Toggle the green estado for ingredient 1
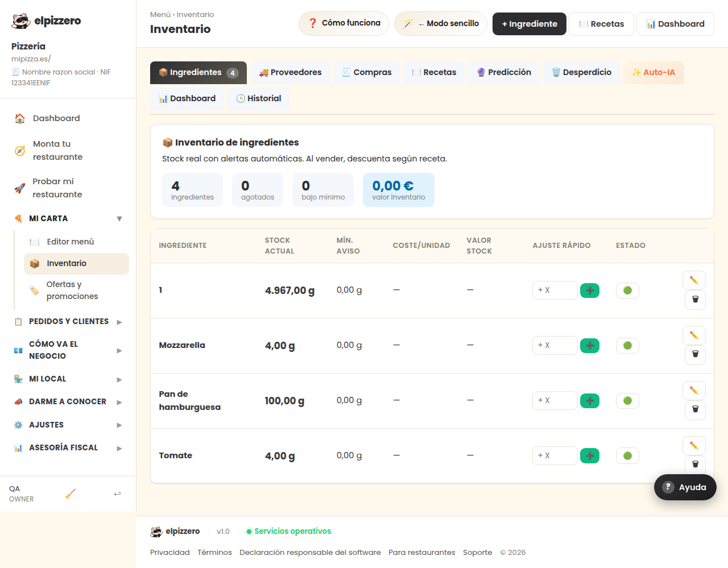Image resolution: width=728 pixels, height=568 pixels. click(627, 291)
